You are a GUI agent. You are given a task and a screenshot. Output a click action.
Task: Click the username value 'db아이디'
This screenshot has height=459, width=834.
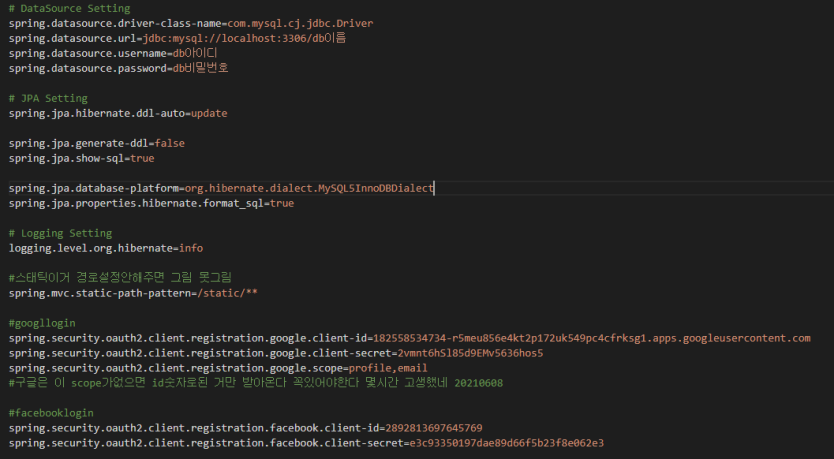coord(195,53)
